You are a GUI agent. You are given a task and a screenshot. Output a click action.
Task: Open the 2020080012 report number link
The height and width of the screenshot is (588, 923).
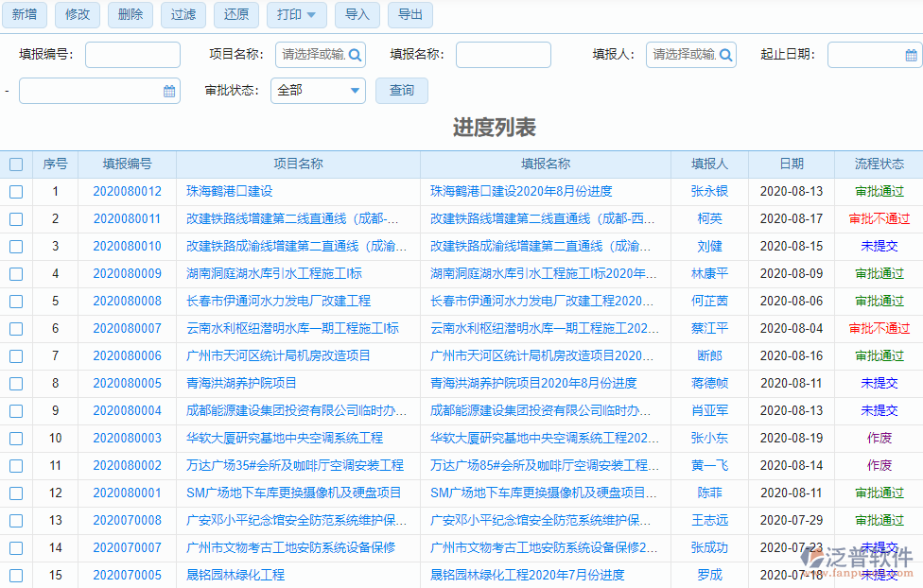tap(126, 191)
